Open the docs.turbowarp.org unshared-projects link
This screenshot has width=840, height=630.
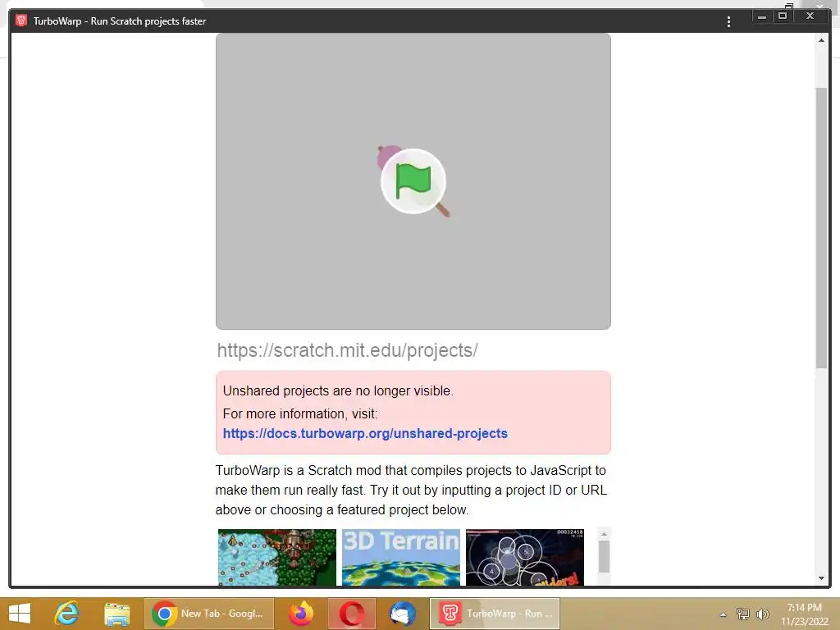(x=365, y=433)
